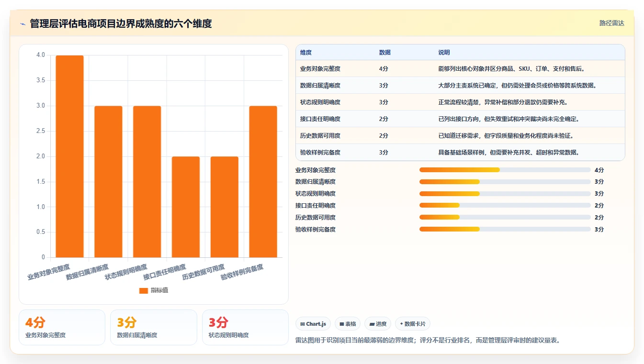Click the 路径雷达 label in header
This screenshot has height=364, width=644.
coord(612,23)
